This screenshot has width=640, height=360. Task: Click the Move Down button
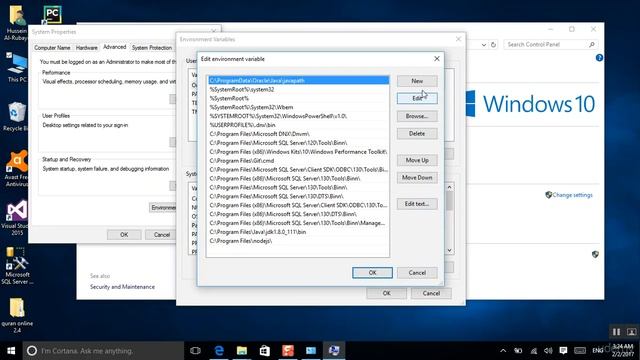tap(417, 178)
